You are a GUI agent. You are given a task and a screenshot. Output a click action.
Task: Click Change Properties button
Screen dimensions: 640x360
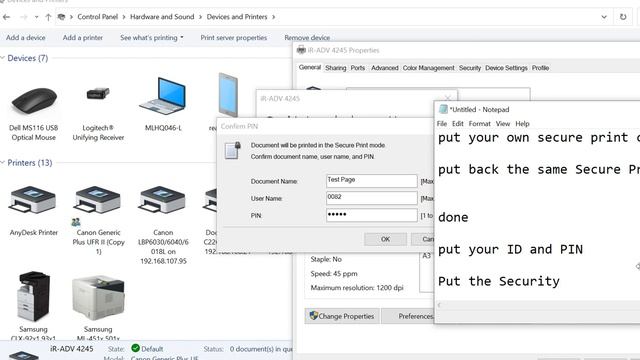pos(342,316)
